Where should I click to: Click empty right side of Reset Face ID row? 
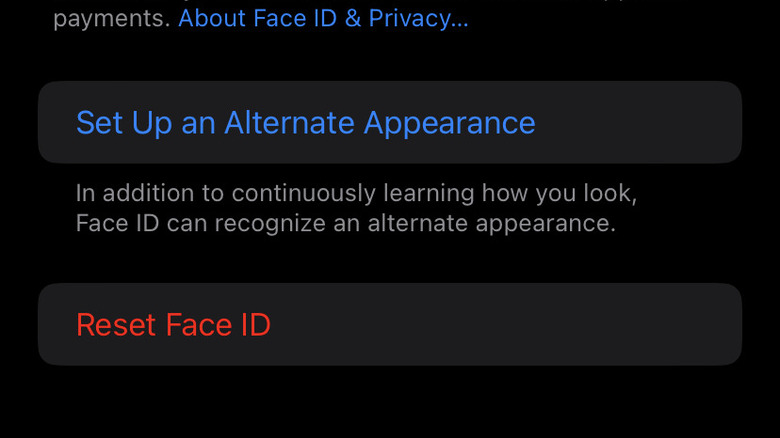600,325
